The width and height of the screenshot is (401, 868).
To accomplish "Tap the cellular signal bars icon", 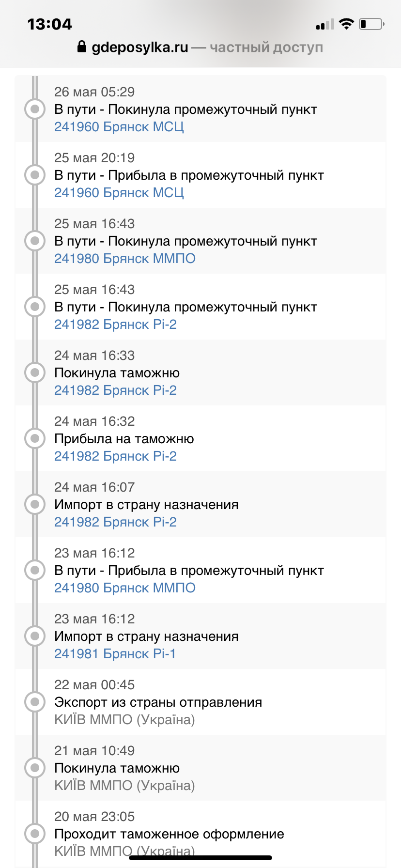I will point(325,23).
